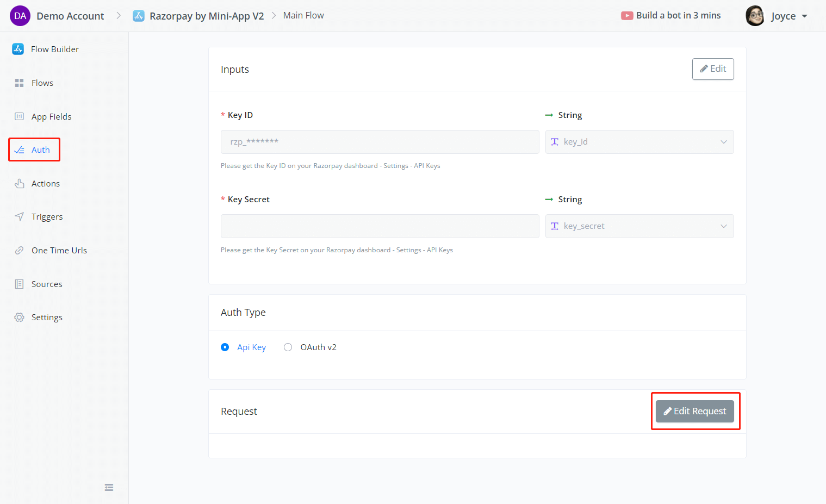
Task: Click the Key Secret input field
Action: 380,226
